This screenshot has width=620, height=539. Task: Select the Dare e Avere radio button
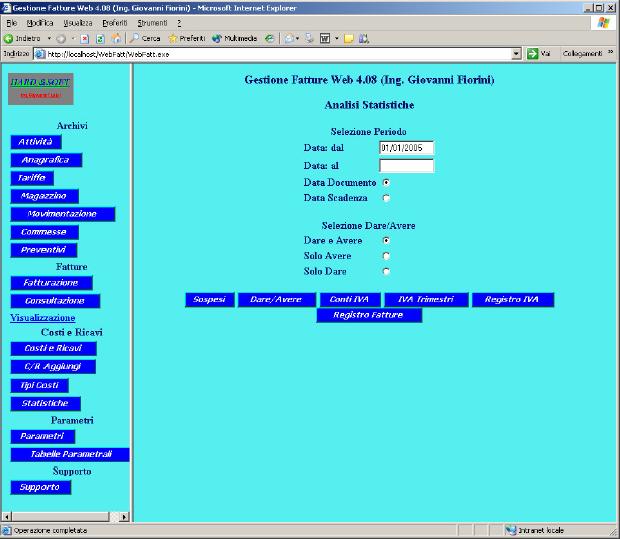386,240
